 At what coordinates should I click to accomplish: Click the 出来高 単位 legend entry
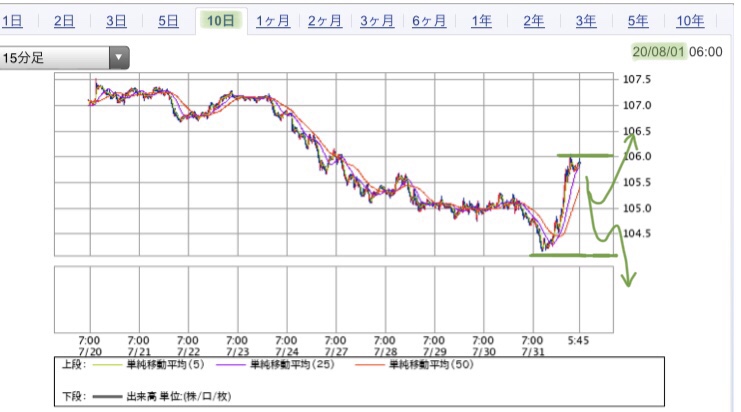click(x=179, y=396)
